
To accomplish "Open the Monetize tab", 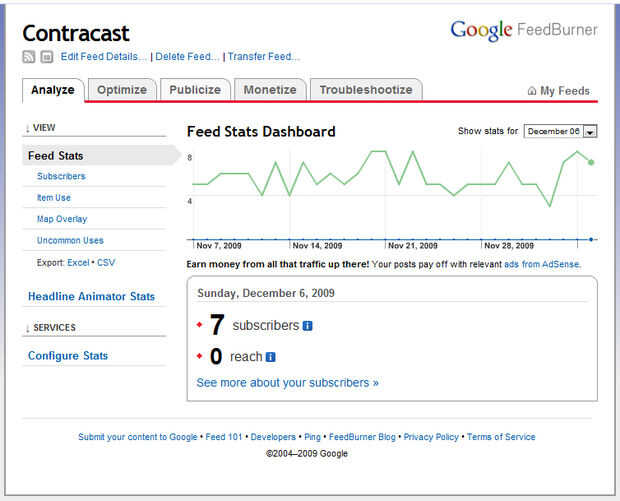I will [x=270, y=90].
